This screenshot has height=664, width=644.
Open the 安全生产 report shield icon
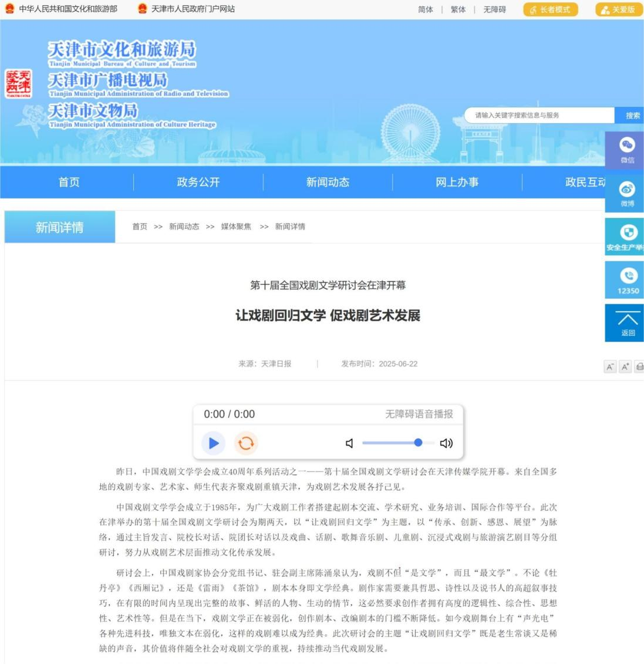[x=627, y=237]
